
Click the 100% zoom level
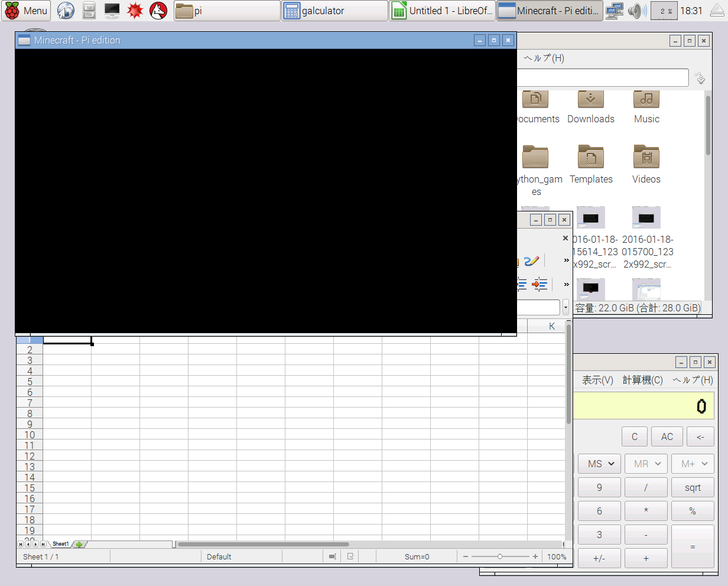[x=557, y=556]
